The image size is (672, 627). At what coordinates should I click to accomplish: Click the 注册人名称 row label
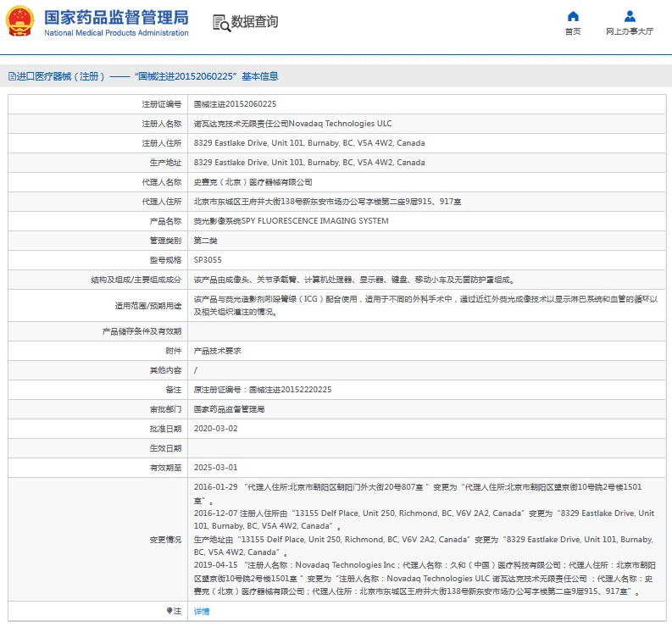pyautogui.click(x=162, y=124)
